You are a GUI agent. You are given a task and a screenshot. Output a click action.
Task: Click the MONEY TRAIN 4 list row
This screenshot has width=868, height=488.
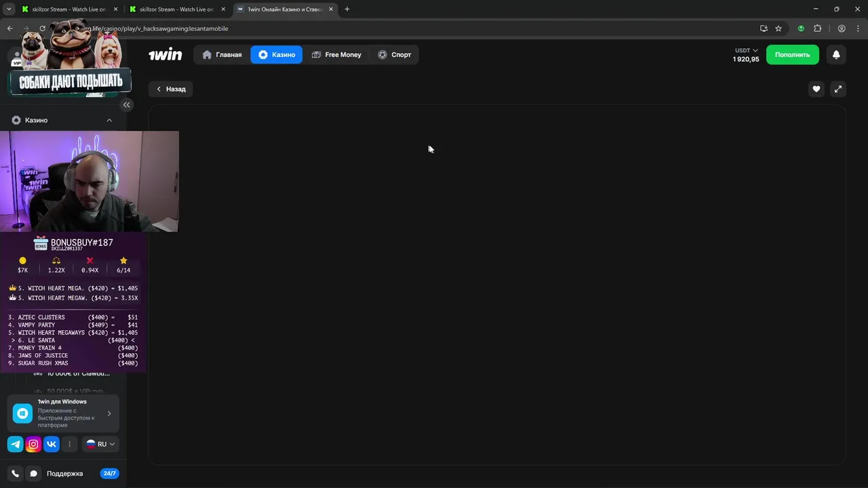click(73, 348)
